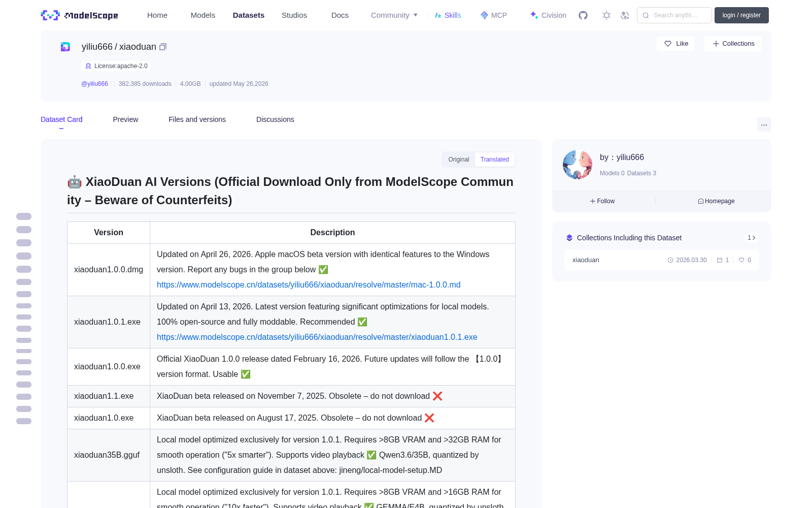Click the xiaoduan1.0.0.exe version cell
The height and width of the screenshot is (508, 812).
pos(109,367)
